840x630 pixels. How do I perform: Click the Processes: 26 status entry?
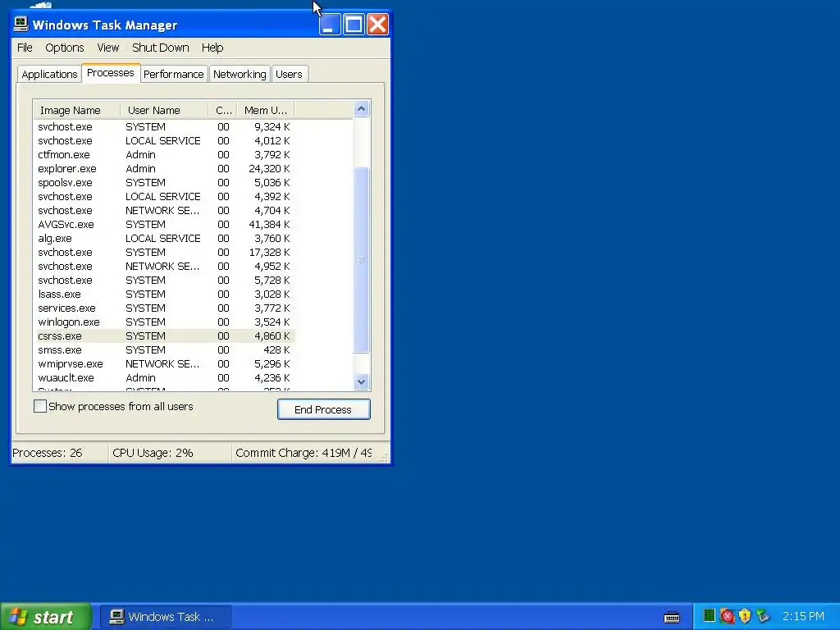(47, 453)
